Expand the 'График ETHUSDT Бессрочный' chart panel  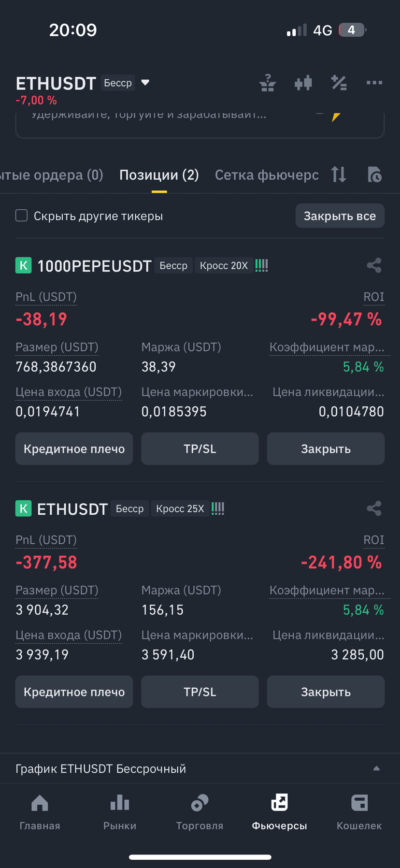click(x=376, y=768)
